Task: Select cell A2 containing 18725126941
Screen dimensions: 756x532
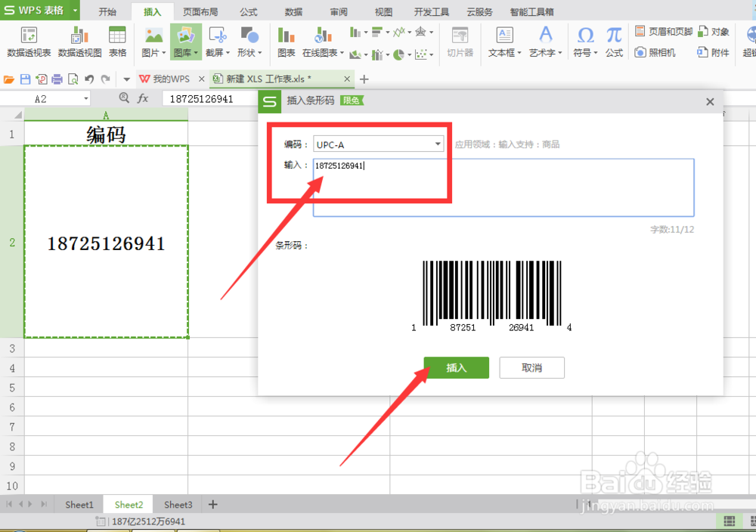Action: click(x=106, y=241)
